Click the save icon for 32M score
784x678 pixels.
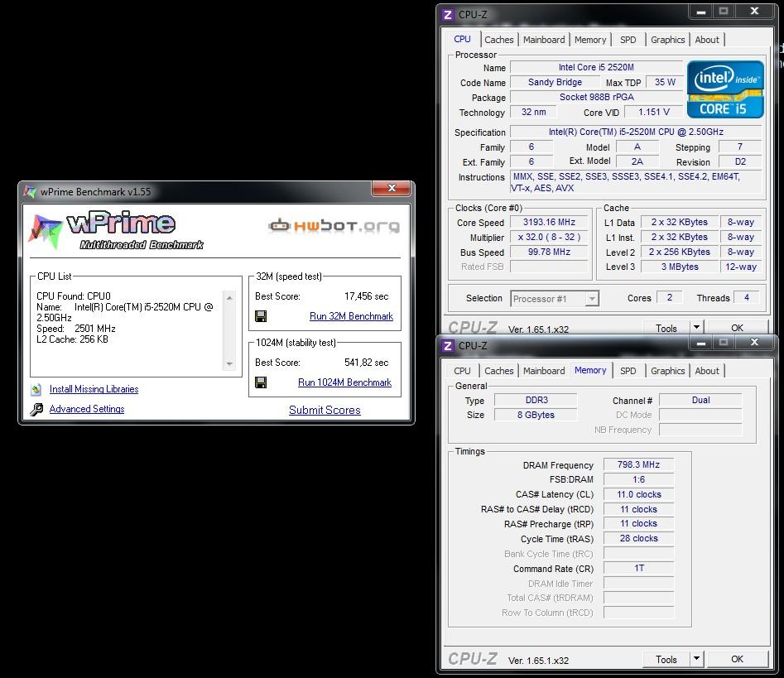point(261,316)
